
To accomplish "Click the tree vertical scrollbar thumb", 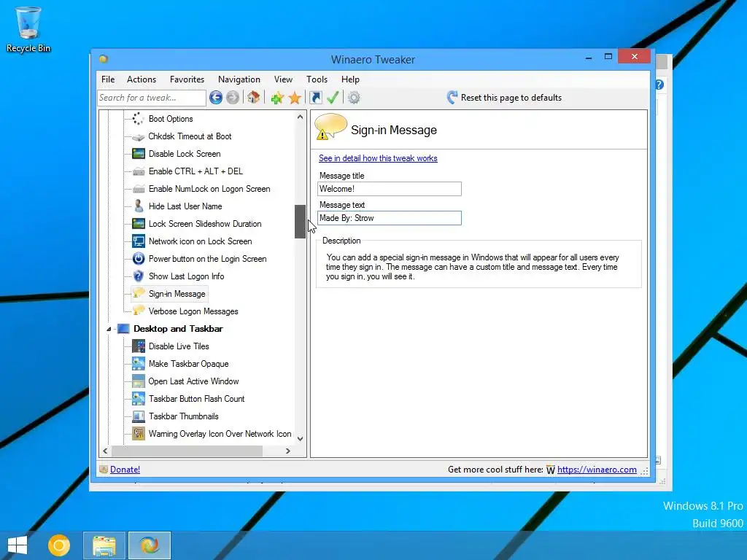I will point(300,222).
